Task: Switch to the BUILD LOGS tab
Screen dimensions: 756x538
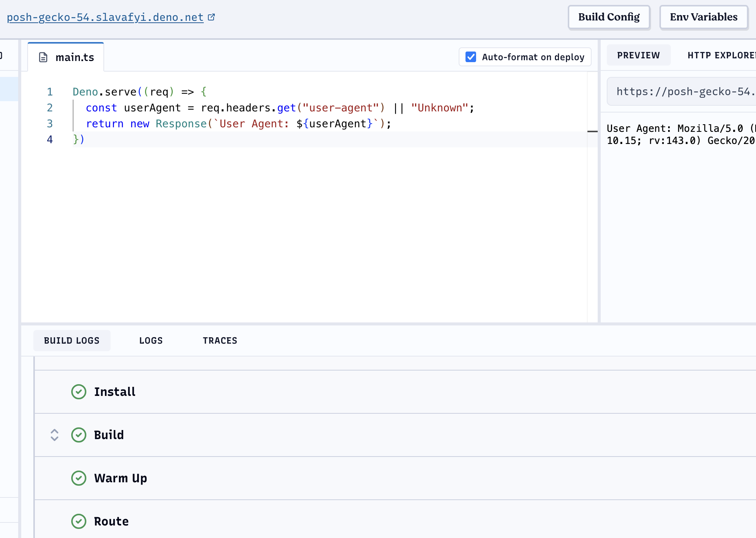Action: (72, 341)
